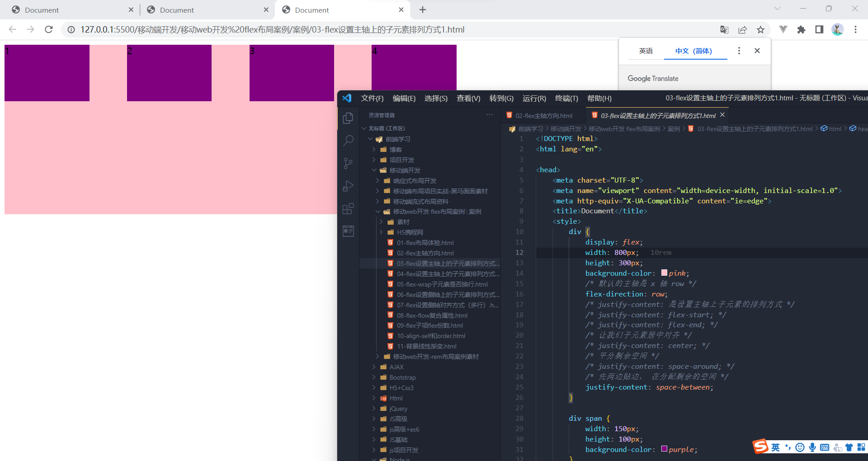Switch to the 中文（简体）tab in Translate popup
The width and height of the screenshot is (868, 461).
click(x=694, y=51)
